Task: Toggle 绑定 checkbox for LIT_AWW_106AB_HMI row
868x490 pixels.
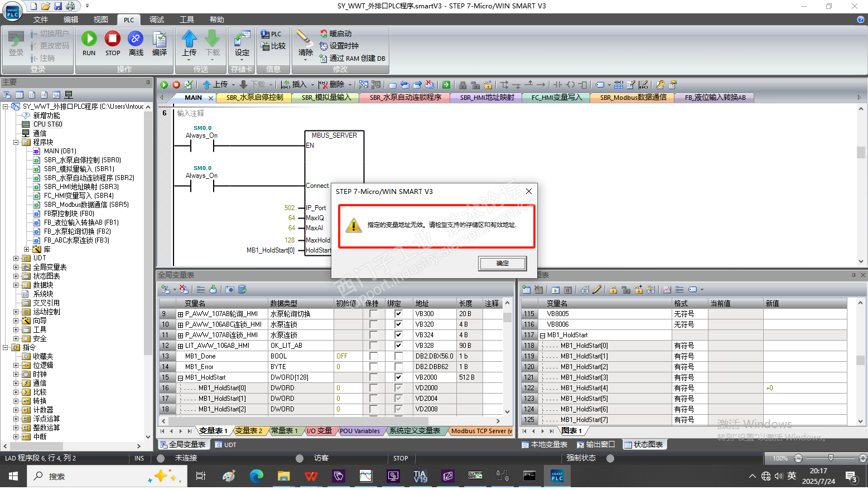Action: [398, 346]
